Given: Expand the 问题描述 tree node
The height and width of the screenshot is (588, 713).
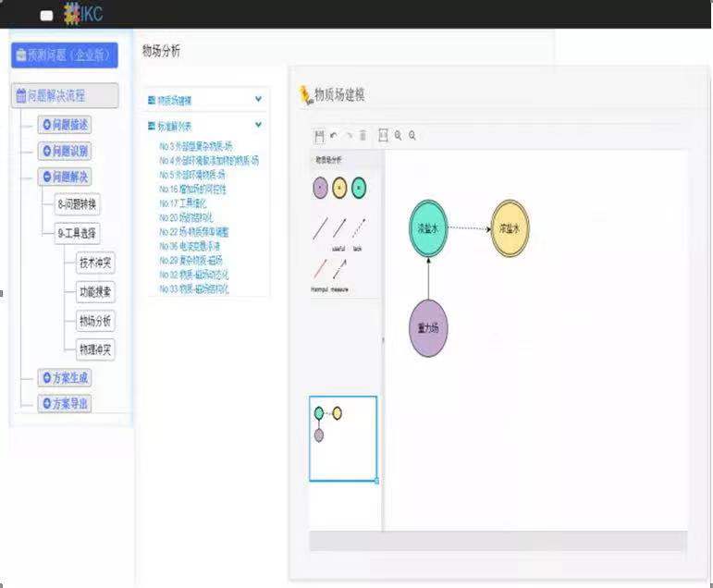Looking at the screenshot, I should pyautogui.click(x=64, y=125).
